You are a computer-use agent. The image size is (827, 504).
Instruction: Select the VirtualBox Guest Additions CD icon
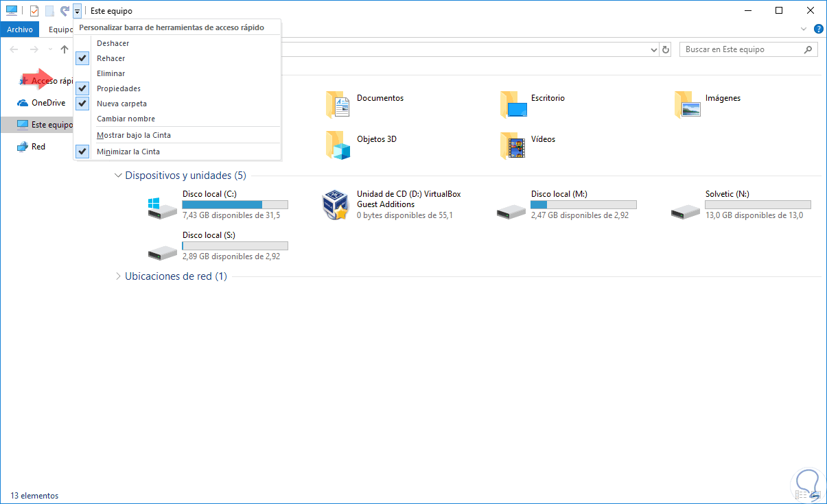(x=336, y=205)
